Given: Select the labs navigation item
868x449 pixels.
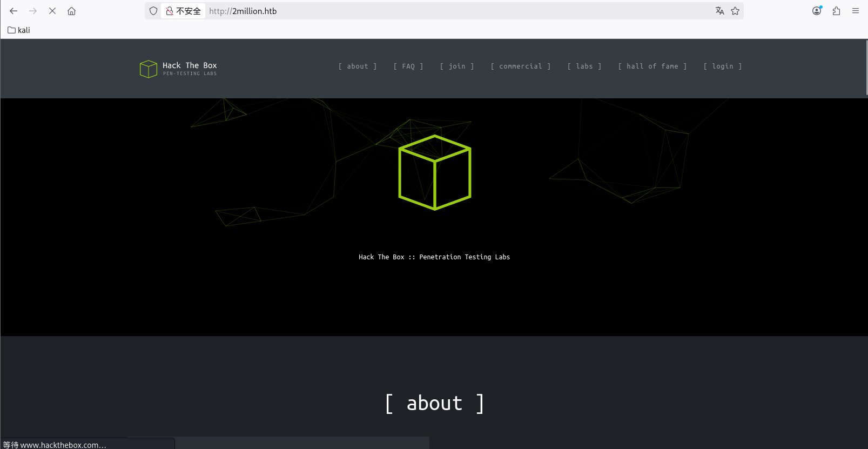Looking at the screenshot, I should [584, 66].
